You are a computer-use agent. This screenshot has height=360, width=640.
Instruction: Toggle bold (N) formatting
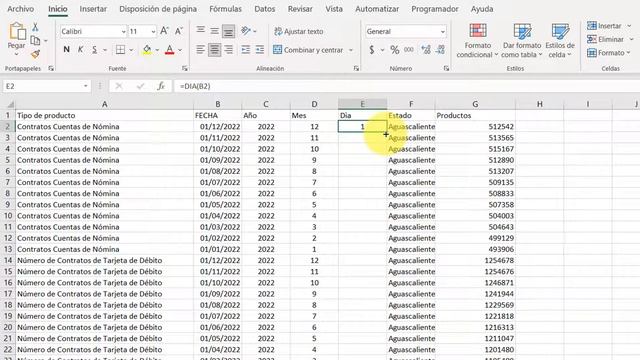click(67, 50)
